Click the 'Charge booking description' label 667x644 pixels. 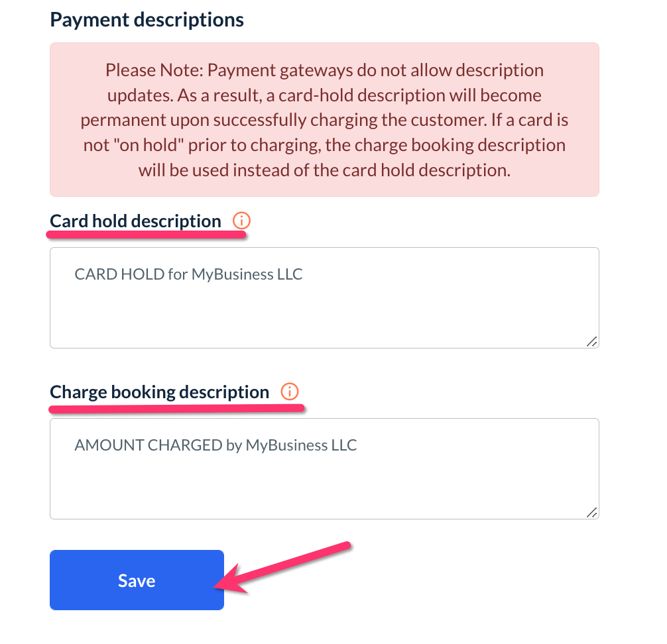tap(159, 392)
